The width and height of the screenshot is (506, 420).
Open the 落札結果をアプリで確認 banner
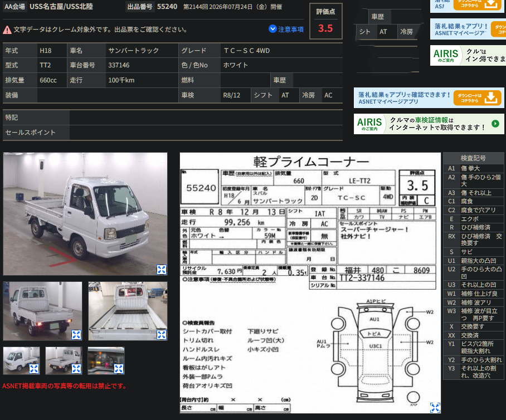tap(429, 97)
